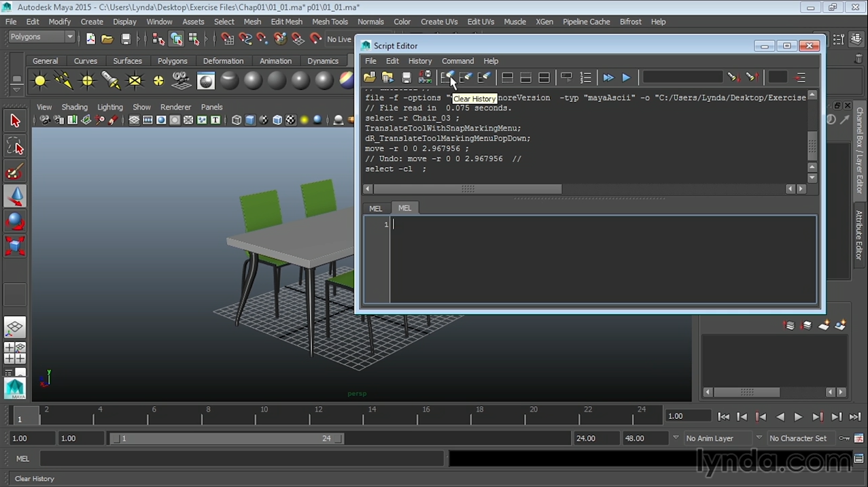Open the History menu in Script Editor

(x=419, y=61)
